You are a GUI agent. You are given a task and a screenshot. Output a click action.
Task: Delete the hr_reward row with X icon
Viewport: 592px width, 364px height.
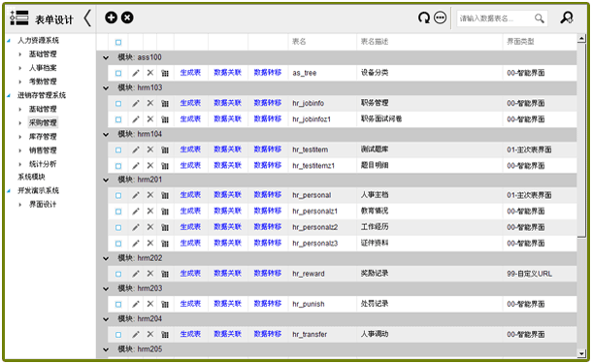pyautogui.click(x=150, y=274)
